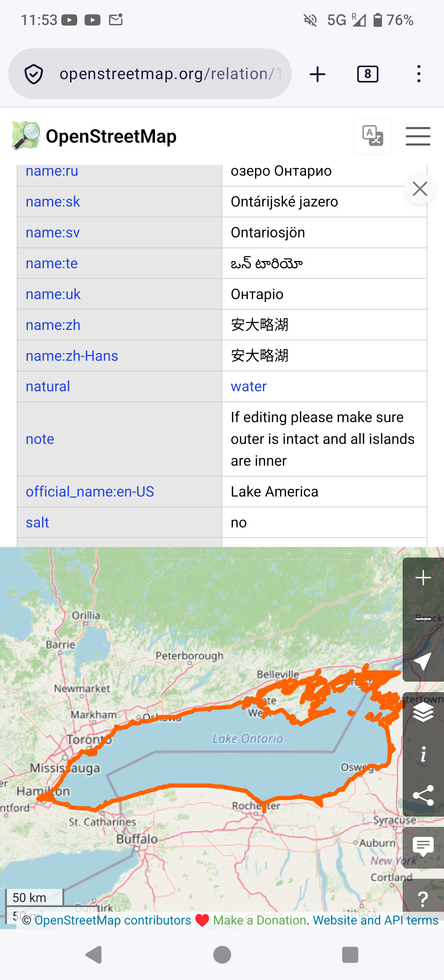This screenshot has height=980, width=444.
Task: Zoom out on the map
Action: (423, 618)
